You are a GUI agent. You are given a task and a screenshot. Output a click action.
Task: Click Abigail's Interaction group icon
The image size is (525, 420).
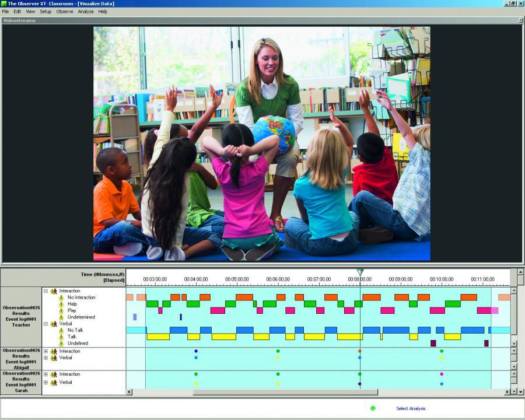coord(54,351)
